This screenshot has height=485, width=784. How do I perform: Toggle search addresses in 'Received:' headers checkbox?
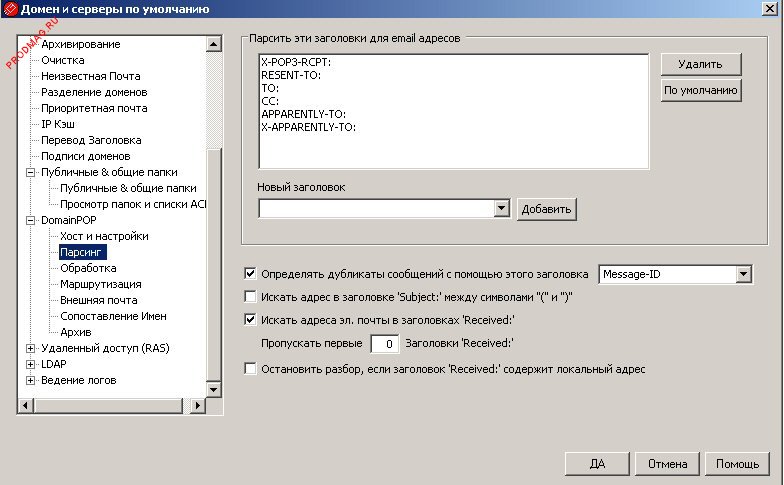click(250, 321)
